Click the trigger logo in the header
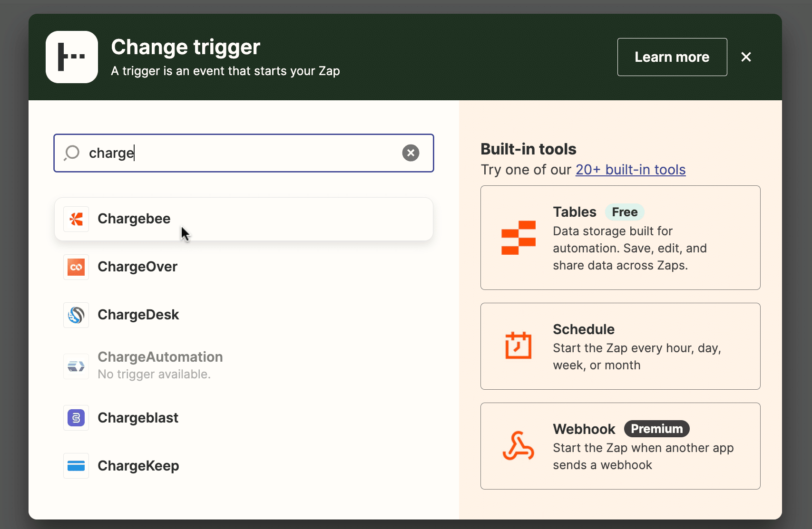 (x=72, y=57)
